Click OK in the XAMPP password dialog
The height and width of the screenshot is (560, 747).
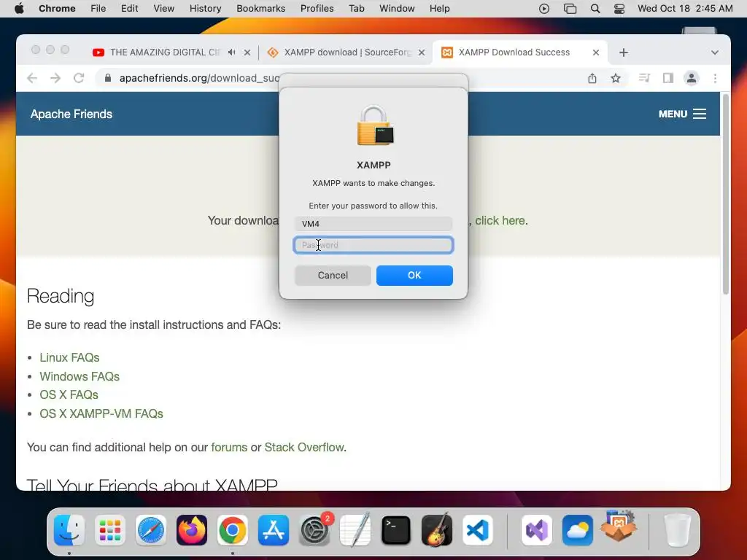414,275
